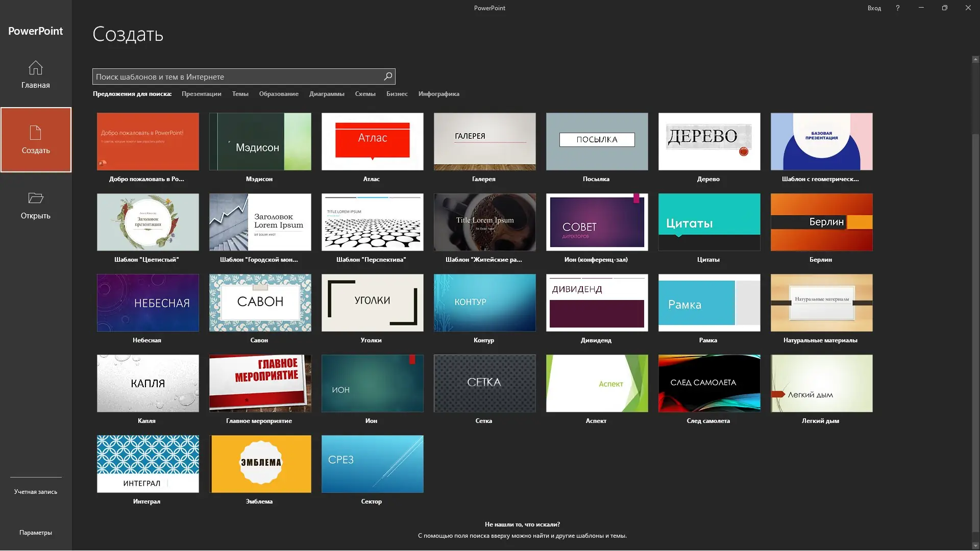Focus the template search input field
Image resolution: width=980 pixels, height=551 pixels.
(237, 77)
